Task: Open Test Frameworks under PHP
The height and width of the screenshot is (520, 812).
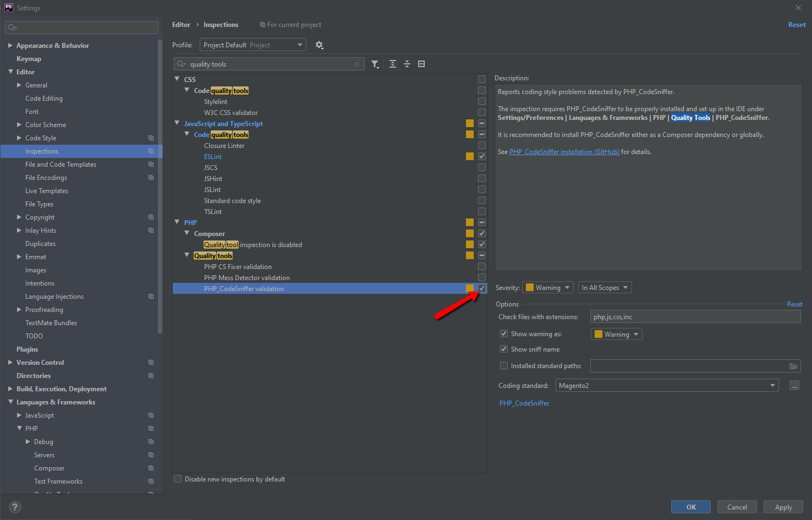Action: [x=58, y=481]
